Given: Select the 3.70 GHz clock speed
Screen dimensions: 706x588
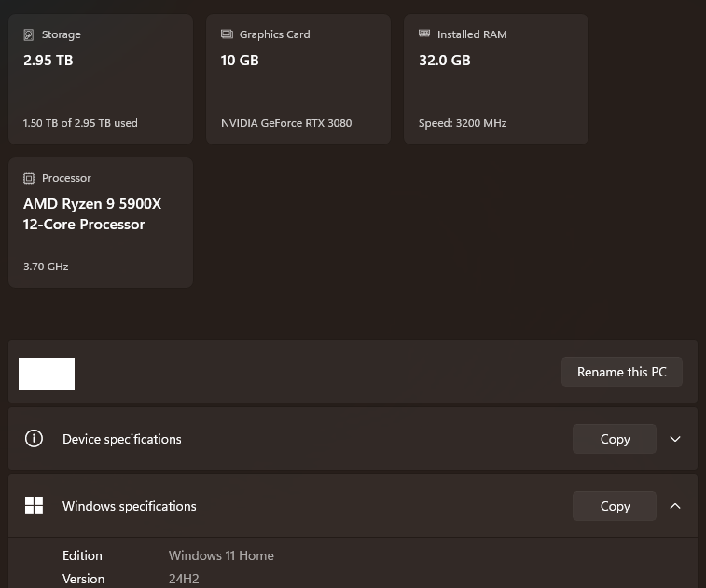Looking at the screenshot, I should [x=46, y=267].
